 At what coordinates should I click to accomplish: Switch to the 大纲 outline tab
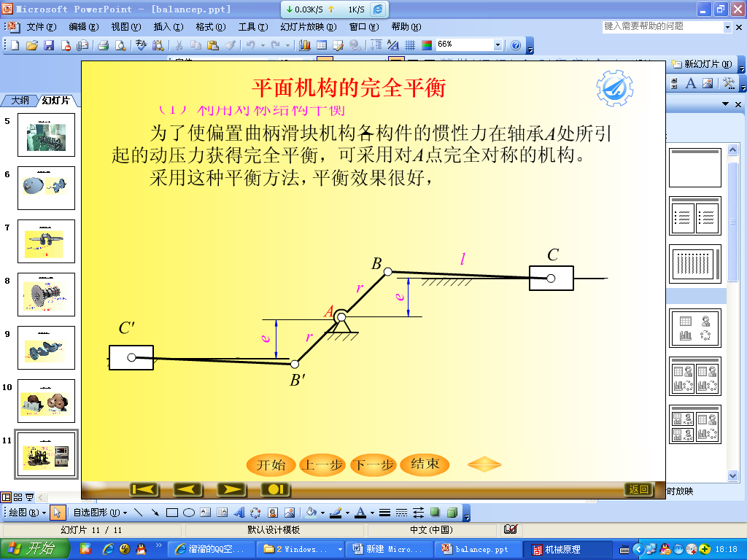tap(20, 101)
